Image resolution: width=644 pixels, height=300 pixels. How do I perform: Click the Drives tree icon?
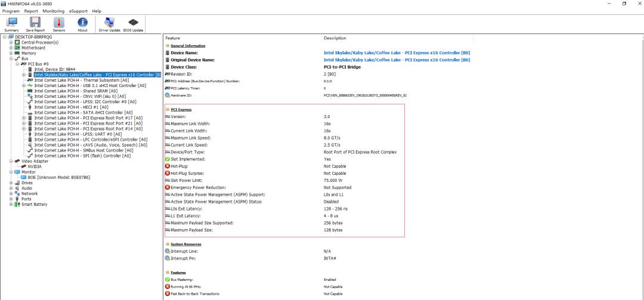[17, 183]
